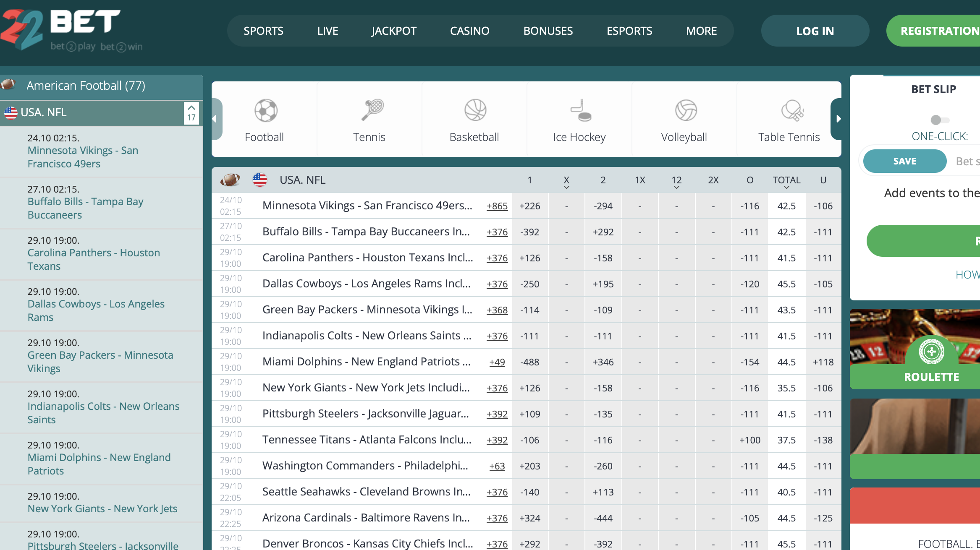Select under +118 odds in Dolphins - Patriots row
The width and height of the screenshot is (980, 550).
click(823, 362)
